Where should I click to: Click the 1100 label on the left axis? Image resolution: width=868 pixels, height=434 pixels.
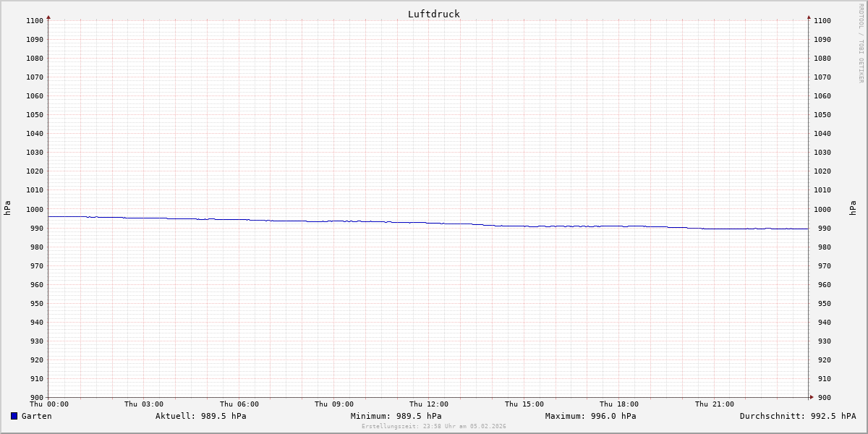tap(35, 21)
